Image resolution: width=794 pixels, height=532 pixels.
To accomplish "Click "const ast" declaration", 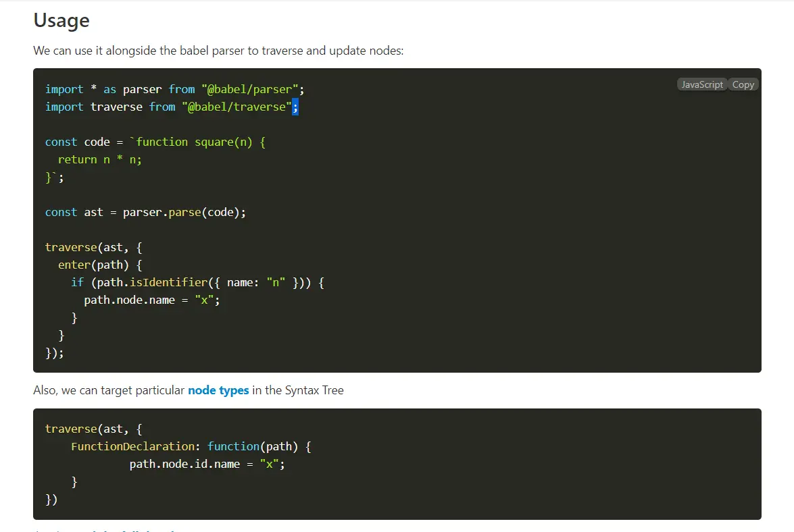I will tap(74, 213).
